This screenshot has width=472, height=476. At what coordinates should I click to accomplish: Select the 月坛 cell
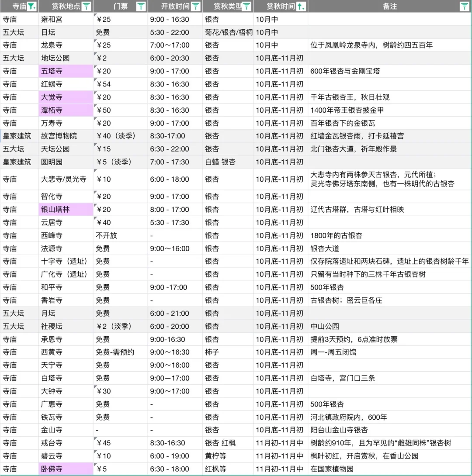66,314
